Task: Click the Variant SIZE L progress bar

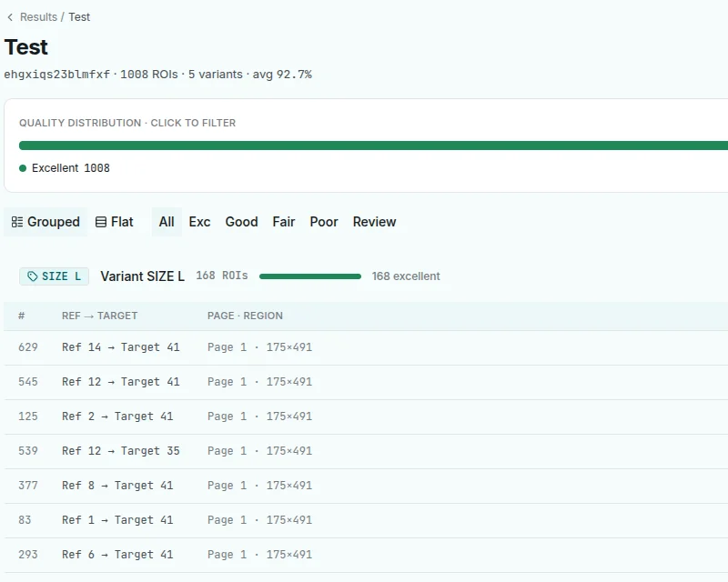Action: click(310, 276)
